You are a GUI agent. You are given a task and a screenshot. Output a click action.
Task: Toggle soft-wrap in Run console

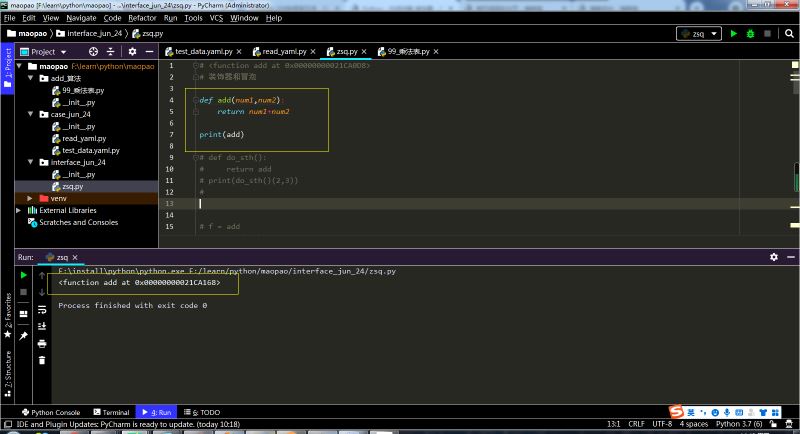click(x=42, y=309)
